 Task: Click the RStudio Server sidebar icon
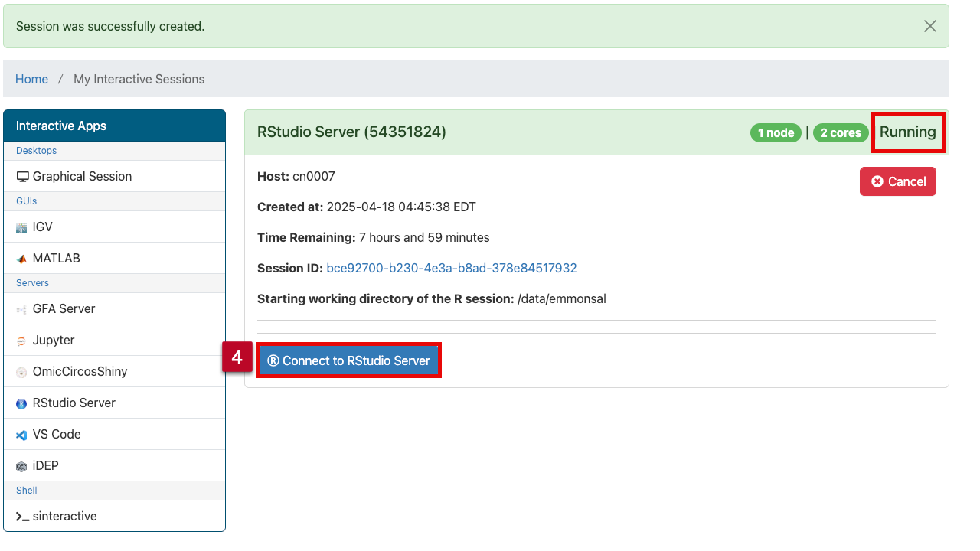coord(21,403)
